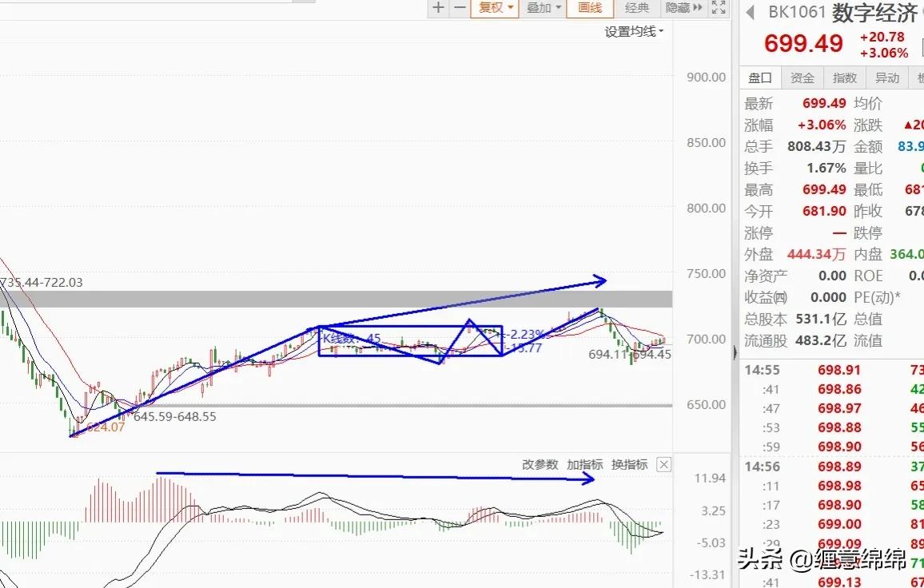Click the 900.00 price axis label

tap(706, 77)
